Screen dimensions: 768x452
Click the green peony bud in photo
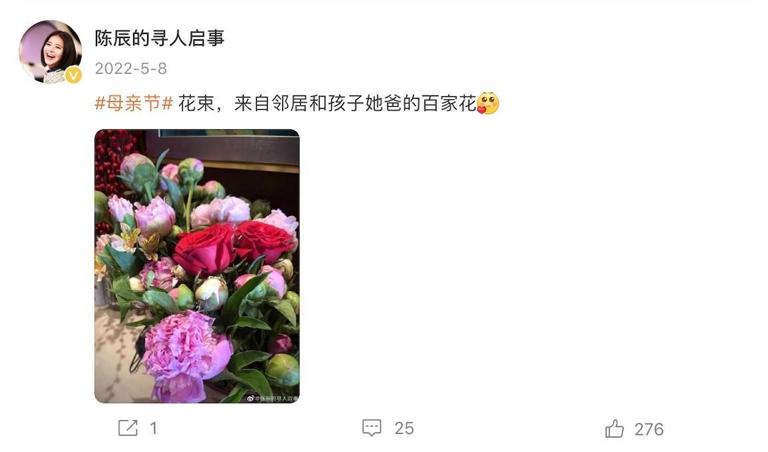282,370
